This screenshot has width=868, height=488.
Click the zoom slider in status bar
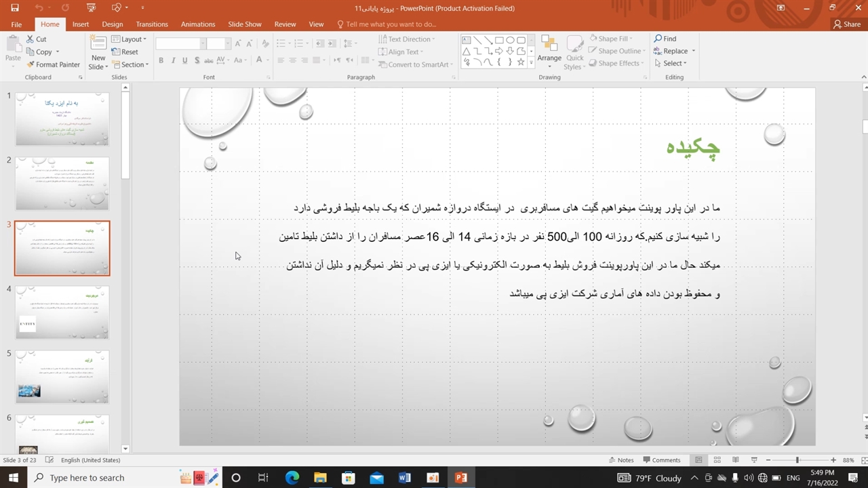point(797,460)
